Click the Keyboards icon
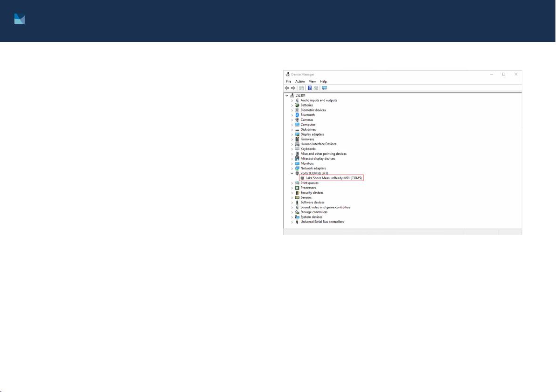This screenshot has width=556, height=392. click(297, 149)
